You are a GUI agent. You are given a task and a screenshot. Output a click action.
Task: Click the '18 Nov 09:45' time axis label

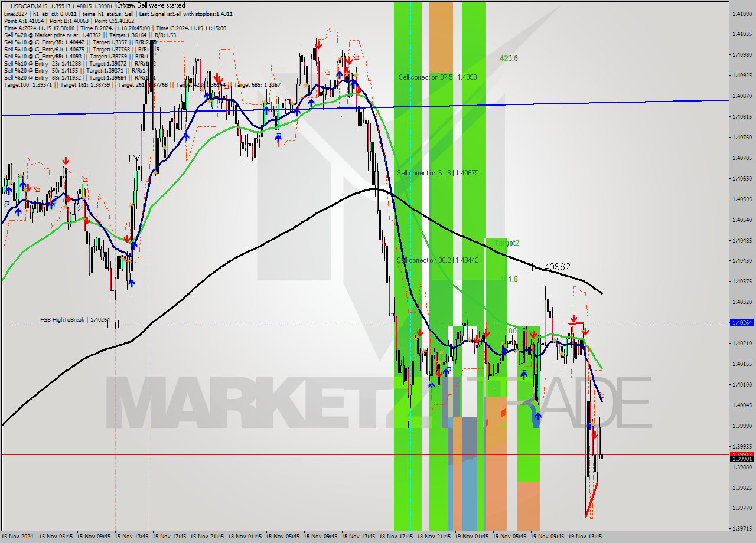320,537
